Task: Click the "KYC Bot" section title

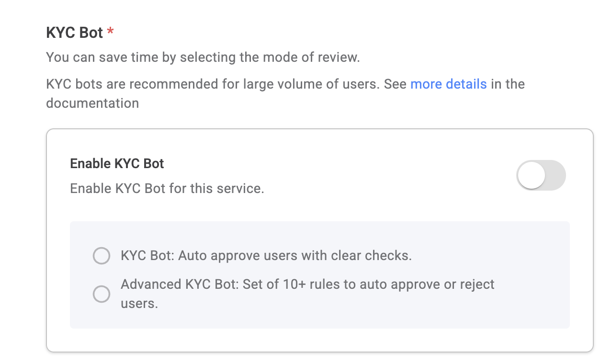Action: pos(74,33)
